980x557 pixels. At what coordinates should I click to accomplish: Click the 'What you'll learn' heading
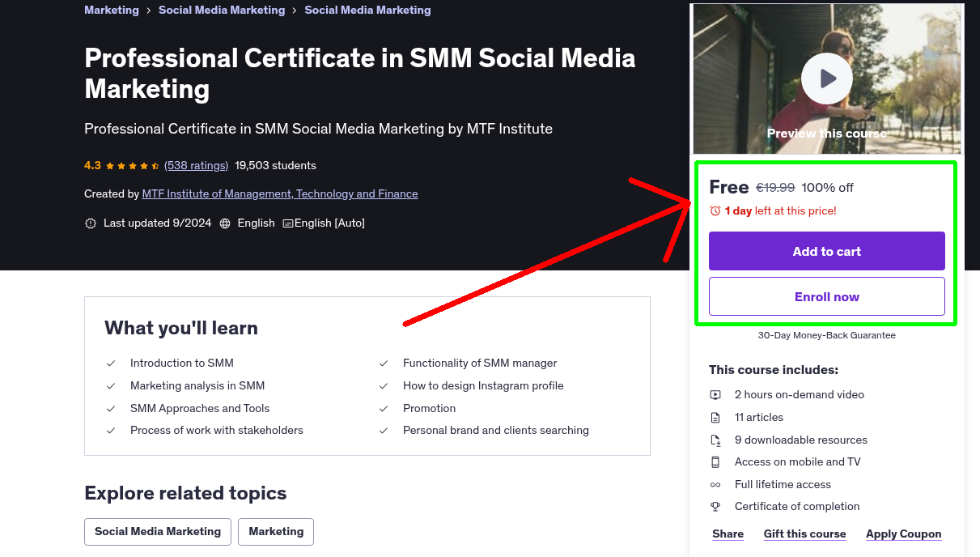[181, 328]
